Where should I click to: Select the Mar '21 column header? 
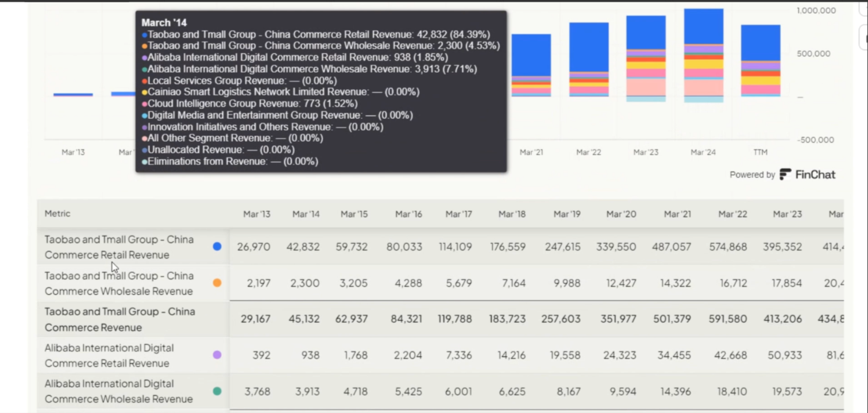click(677, 214)
